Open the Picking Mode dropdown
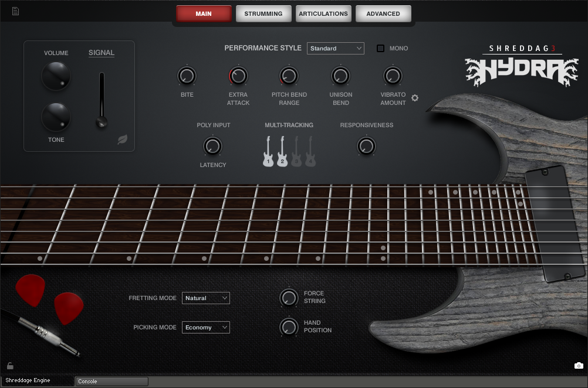This screenshot has width=588, height=388. pyautogui.click(x=205, y=327)
